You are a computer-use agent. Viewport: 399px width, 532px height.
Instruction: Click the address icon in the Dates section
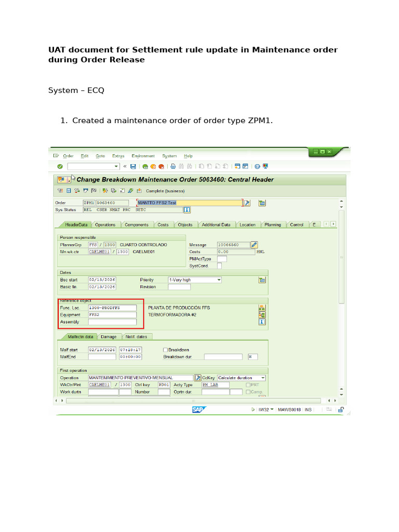(x=262, y=280)
